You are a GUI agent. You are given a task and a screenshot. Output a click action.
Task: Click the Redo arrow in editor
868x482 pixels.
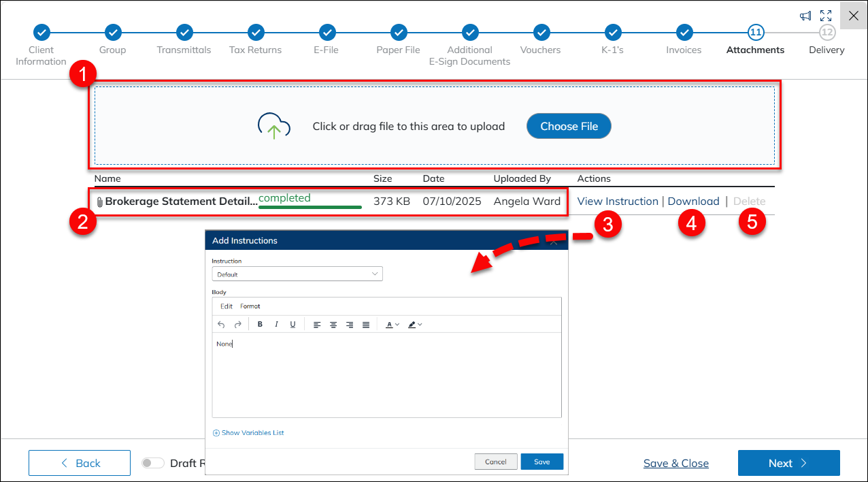pos(237,325)
